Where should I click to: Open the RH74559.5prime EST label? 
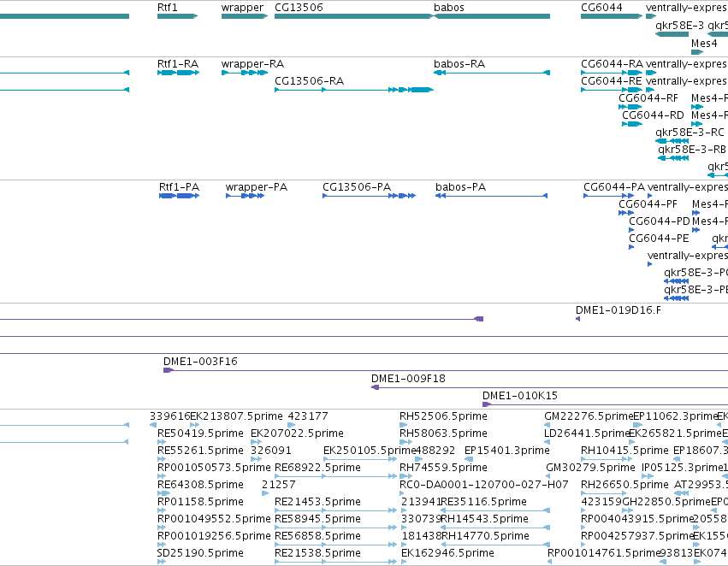point(443,469)
